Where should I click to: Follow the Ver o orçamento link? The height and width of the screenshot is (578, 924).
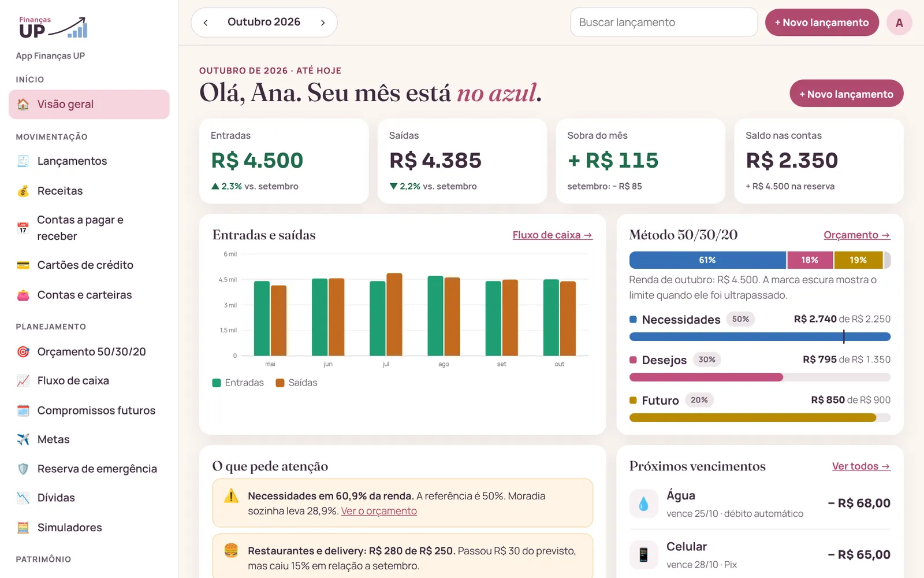[379, 511]
